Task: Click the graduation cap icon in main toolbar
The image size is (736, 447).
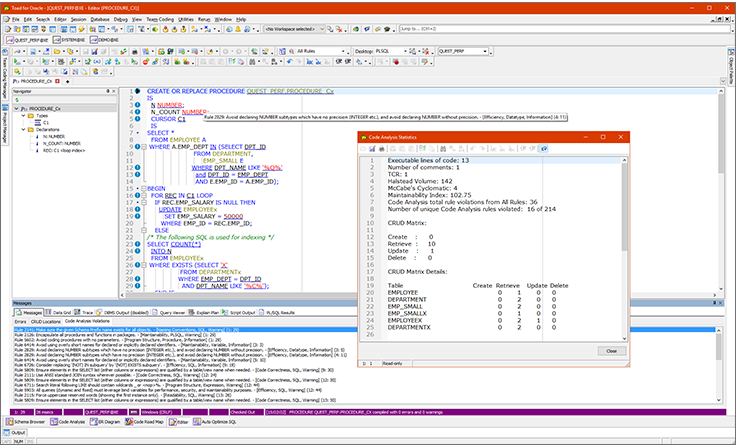Action: click(x=387, y=29)
